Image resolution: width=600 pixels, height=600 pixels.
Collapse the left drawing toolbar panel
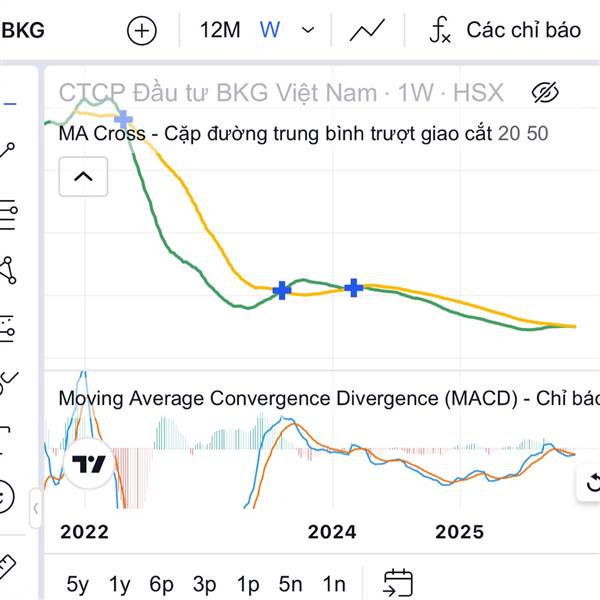(x=36, y=508)
